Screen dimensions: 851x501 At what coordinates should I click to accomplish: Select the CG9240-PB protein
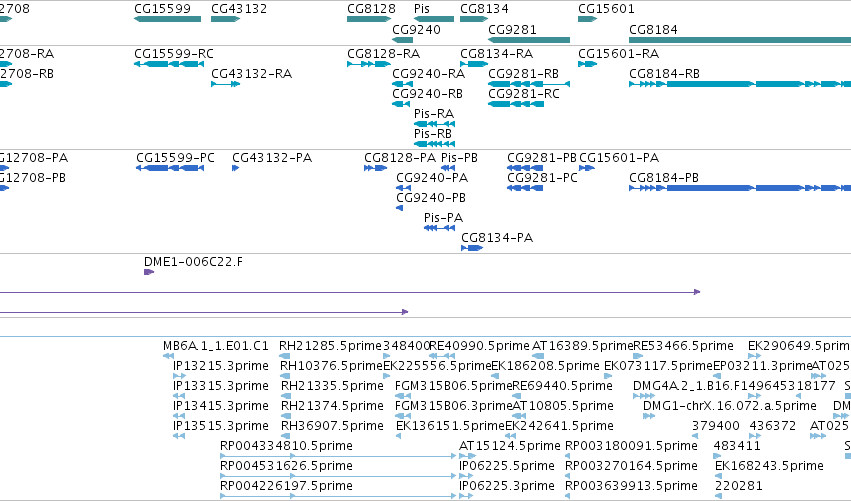pos(399,208)
